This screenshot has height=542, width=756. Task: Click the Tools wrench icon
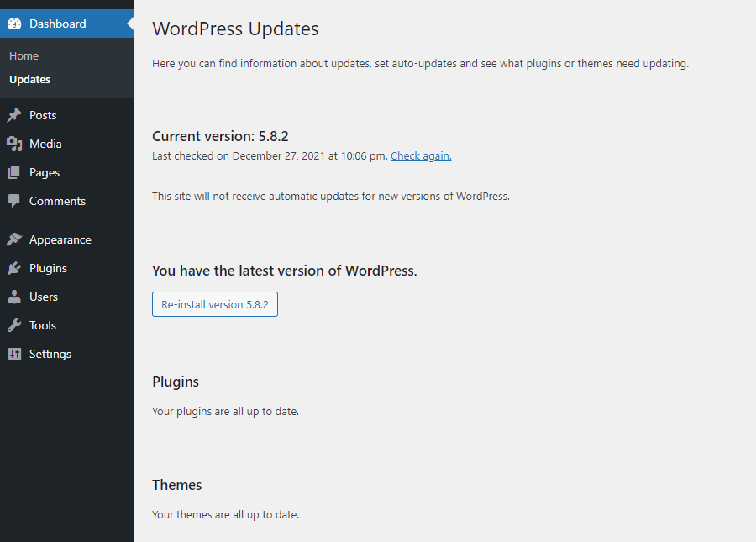(x=14, y=325)
